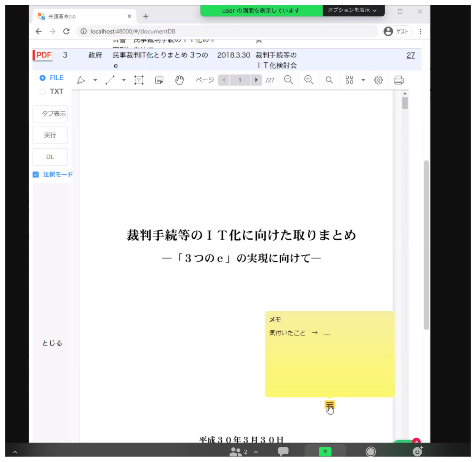Image resolution: width=476 pixels, height=462 pixels.
Task: Select the FILE radio option
Action: 42,78
